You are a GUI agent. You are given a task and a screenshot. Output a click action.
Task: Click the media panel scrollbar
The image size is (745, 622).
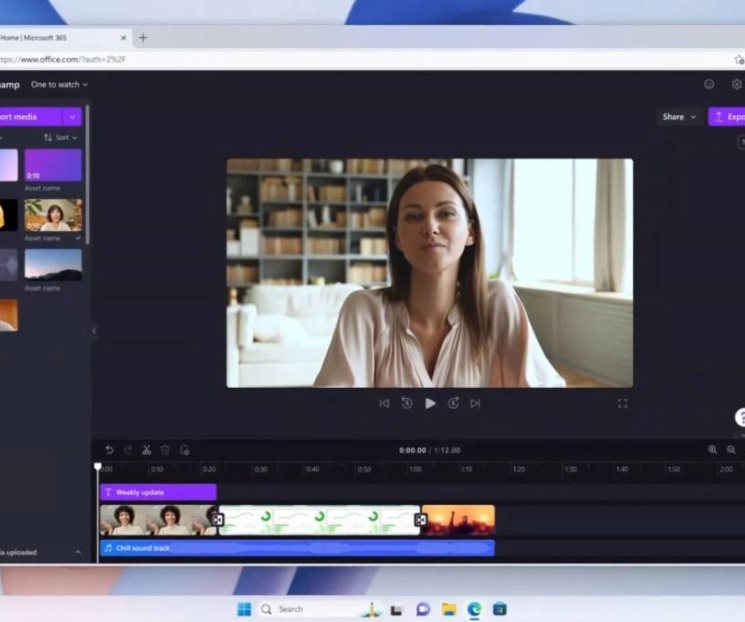pos(88,175)
